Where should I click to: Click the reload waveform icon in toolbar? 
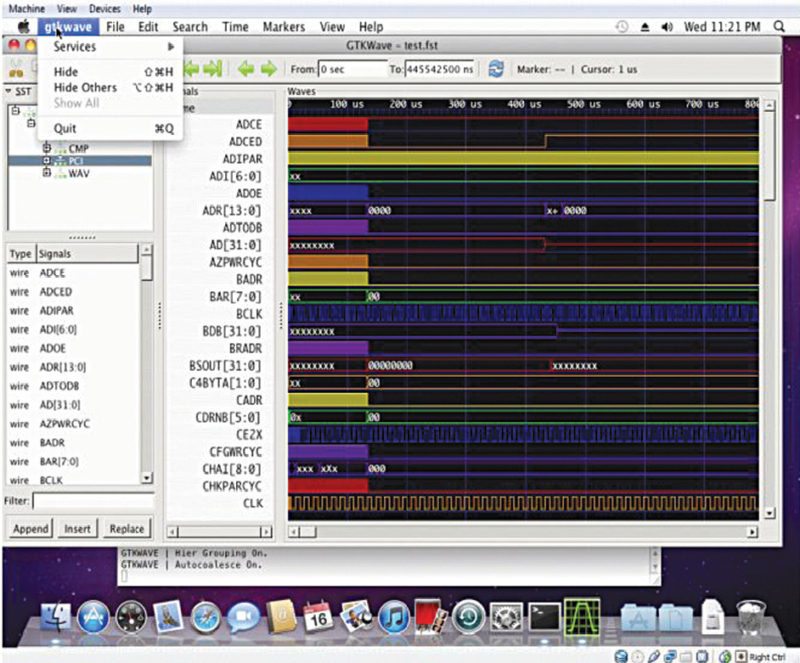(x=495, y=69)
